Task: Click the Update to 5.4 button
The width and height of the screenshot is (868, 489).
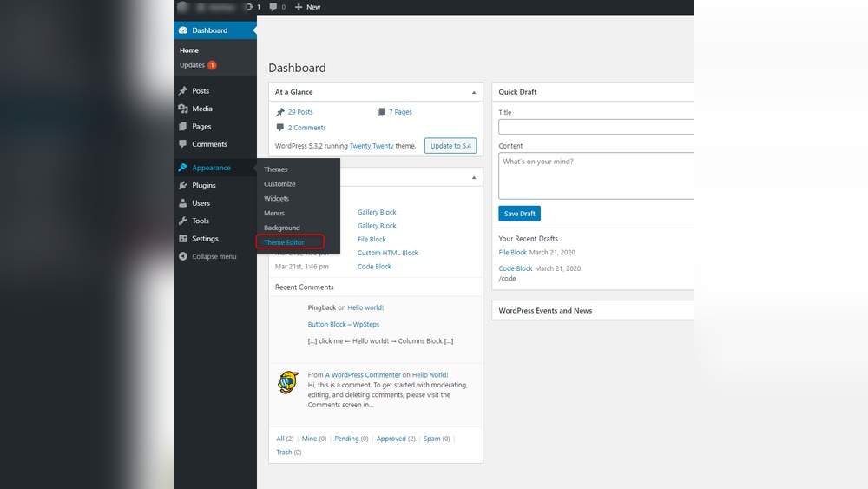Action: pyautogui.click(x=450, y=146)
